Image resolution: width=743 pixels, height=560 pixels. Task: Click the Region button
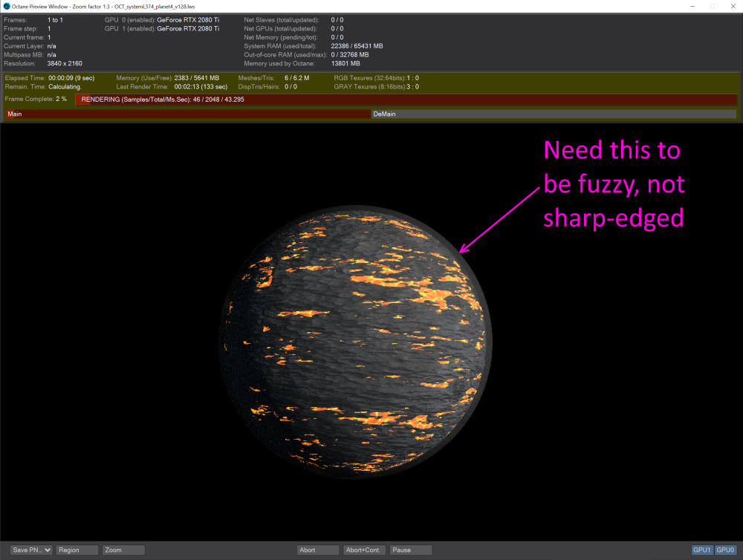(77, 550)
